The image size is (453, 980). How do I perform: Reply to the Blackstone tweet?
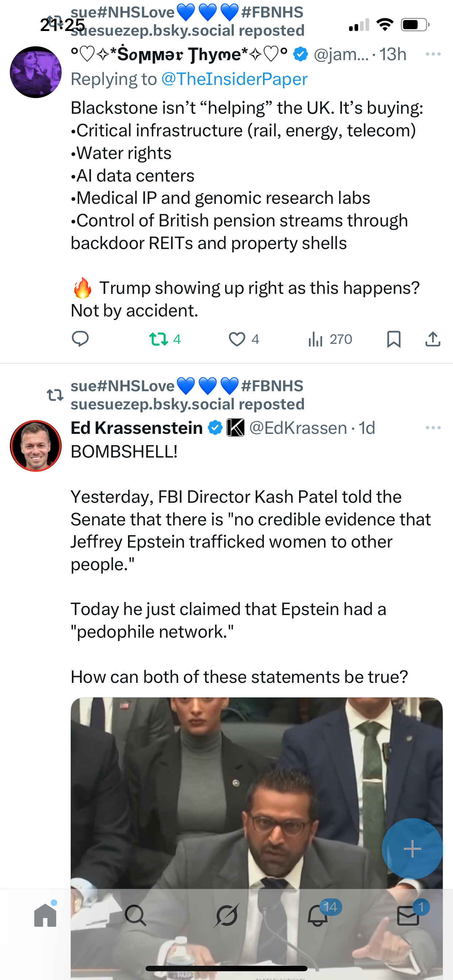[80, 339]
